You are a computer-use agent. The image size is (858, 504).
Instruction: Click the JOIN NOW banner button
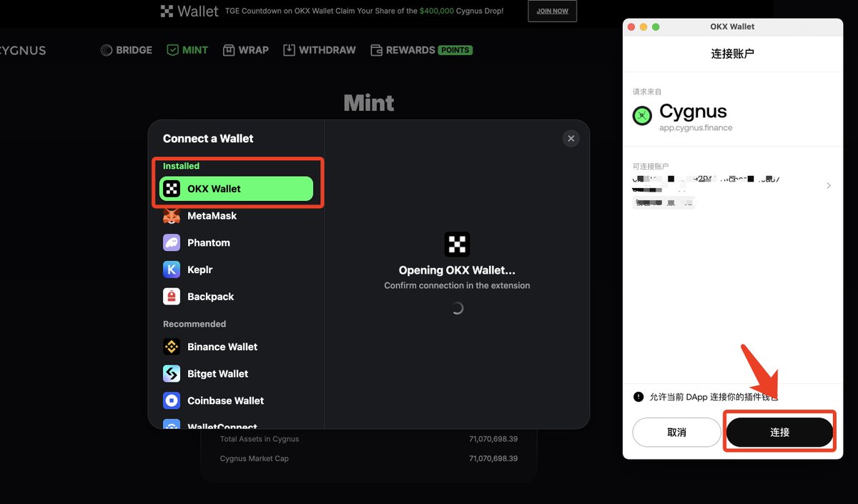click(552, 11)
